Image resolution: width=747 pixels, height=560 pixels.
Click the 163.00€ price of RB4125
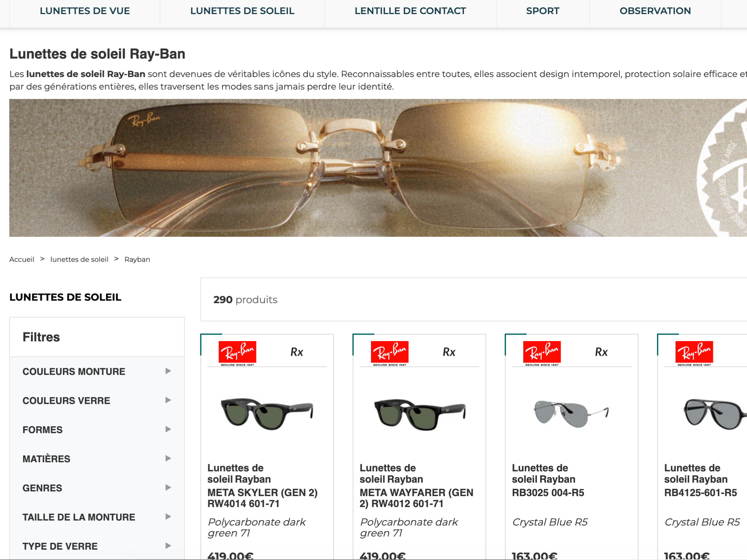click(x=687, y=555)
